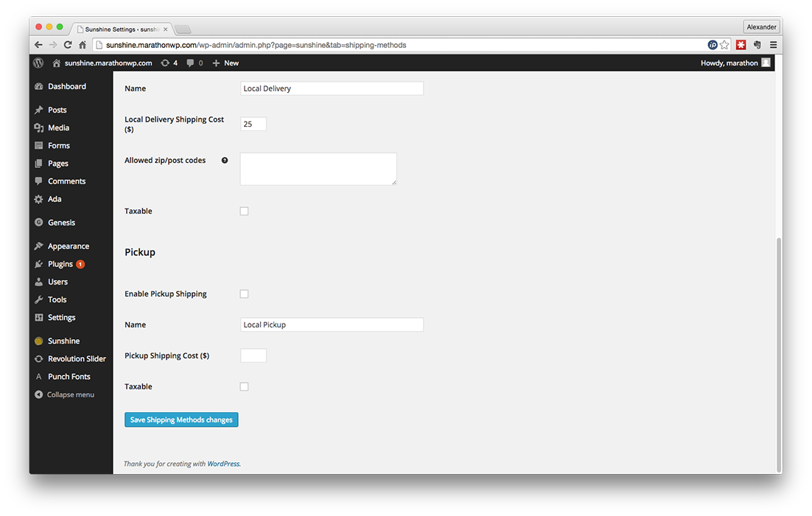Toggle the Taxable checkbox under Pickup
This screenshot has height=516, width=812.
(245, 386)
